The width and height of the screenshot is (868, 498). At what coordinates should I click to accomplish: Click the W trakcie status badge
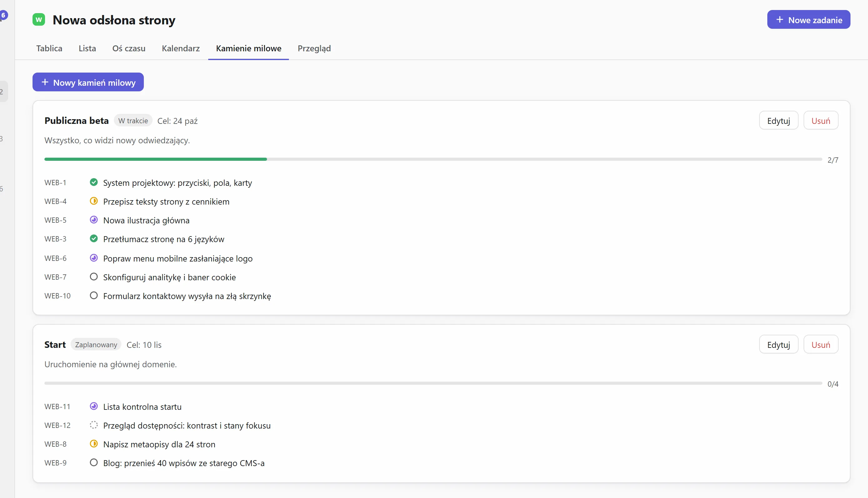(133, 121)
